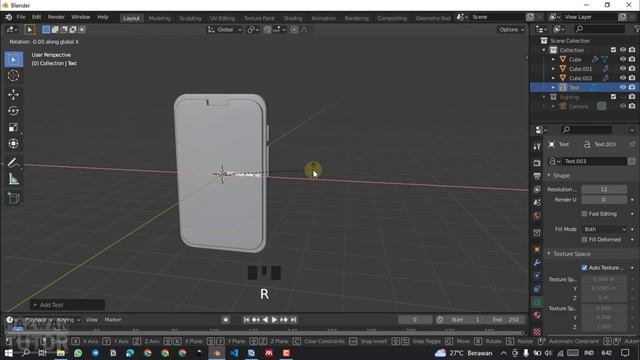Open the Object properties tab
The width and height of the screenshot is (640, 360).
point(537,249)
